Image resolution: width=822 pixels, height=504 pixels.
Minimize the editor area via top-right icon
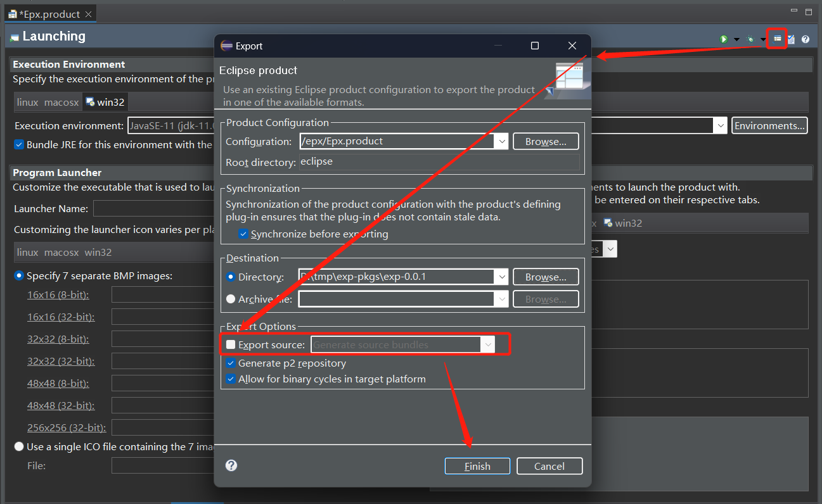794,11
